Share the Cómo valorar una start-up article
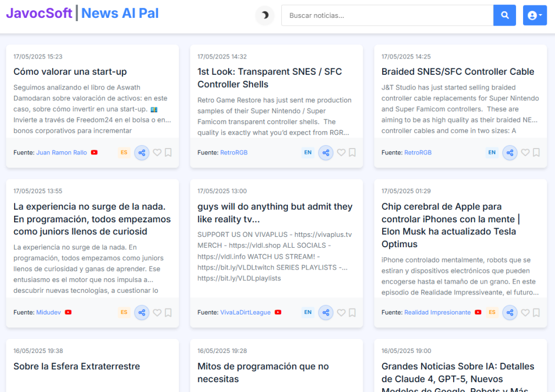The height and width of the screenshot is (392, 555). point(141,152)
